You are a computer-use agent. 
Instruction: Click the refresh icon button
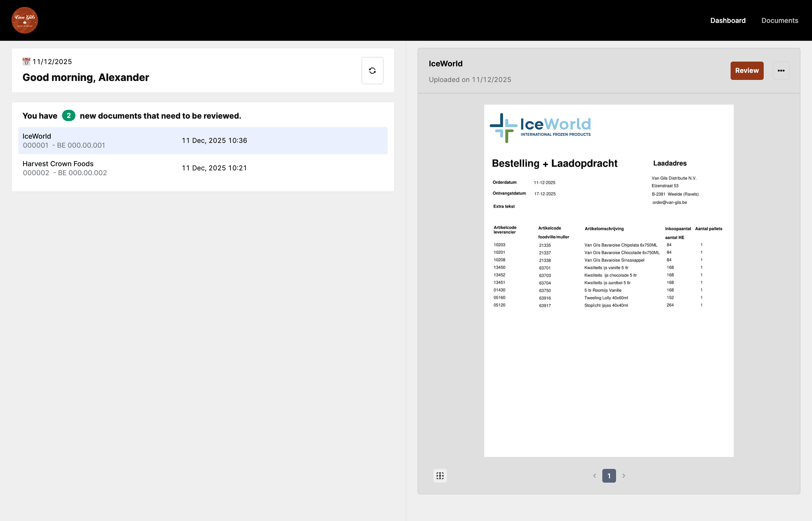pos(372,70)
